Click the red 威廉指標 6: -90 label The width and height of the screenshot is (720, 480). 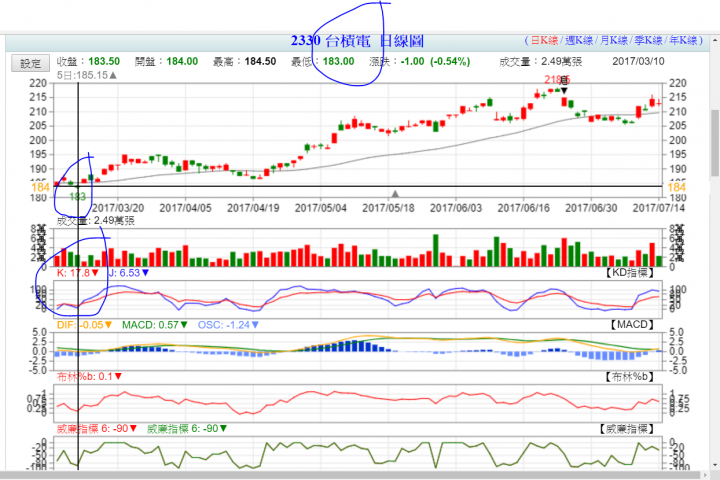(x=92, y=428)
